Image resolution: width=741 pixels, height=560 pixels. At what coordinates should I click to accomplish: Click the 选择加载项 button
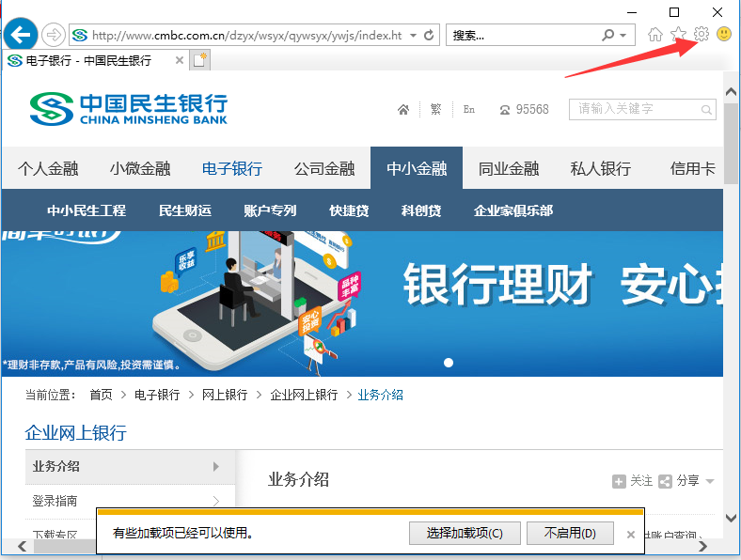[x=465, y=533]
